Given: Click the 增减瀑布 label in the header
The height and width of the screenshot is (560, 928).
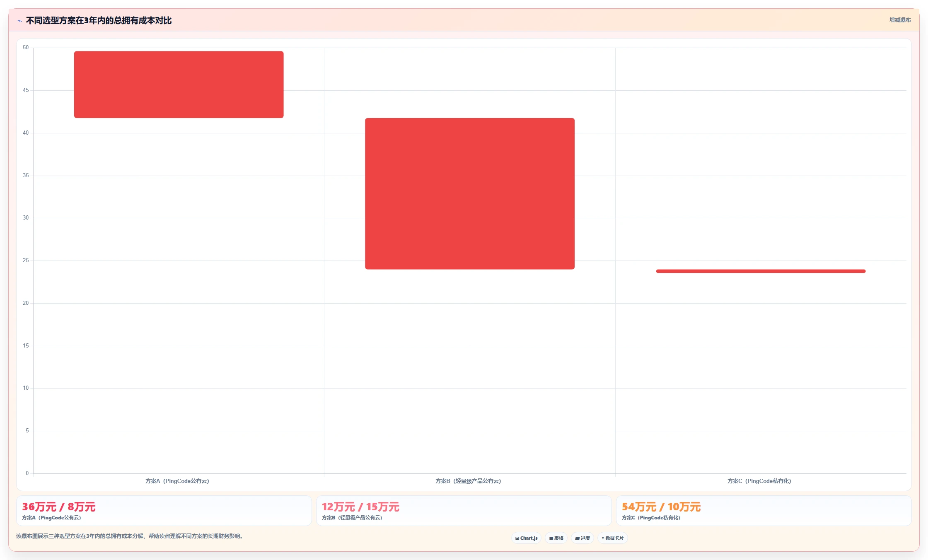Looking at the screenshot, I should click(900, 20).
